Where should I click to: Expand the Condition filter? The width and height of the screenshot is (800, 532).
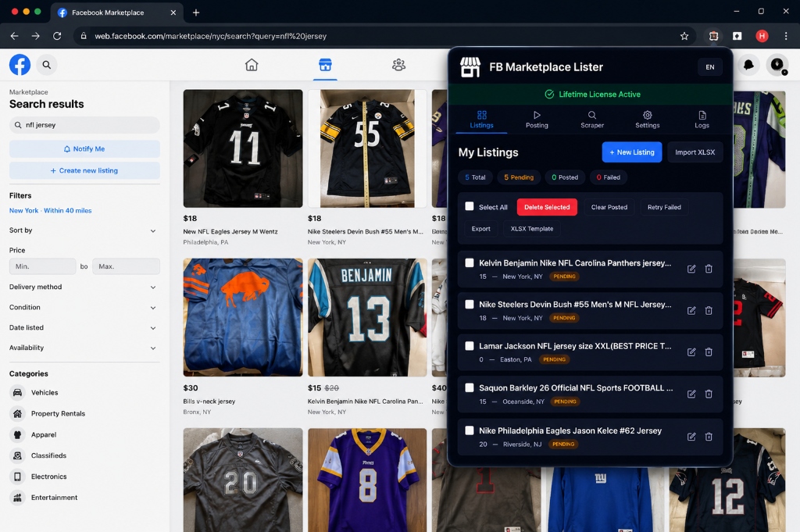(84, 308)
